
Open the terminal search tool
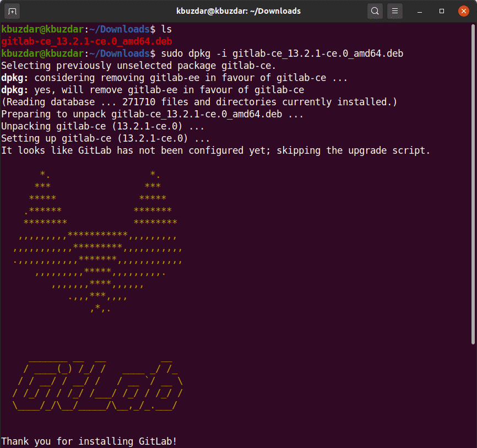[x=375, y=11]
